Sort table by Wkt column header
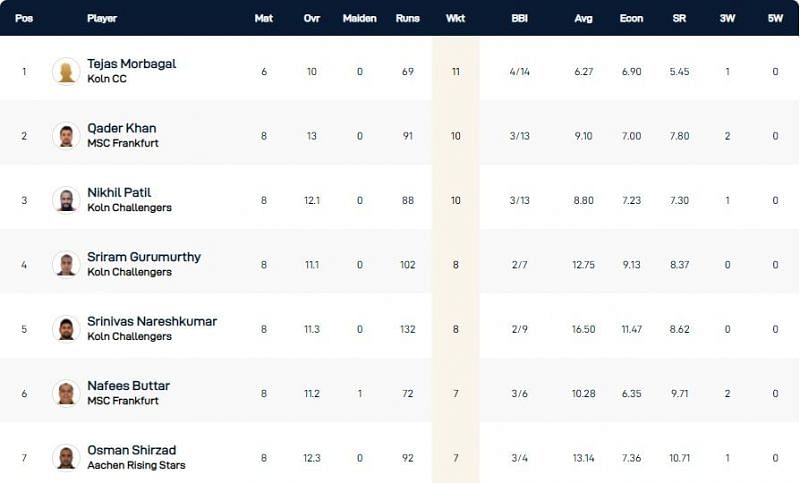The image size is (800, 483). (455, 18)
